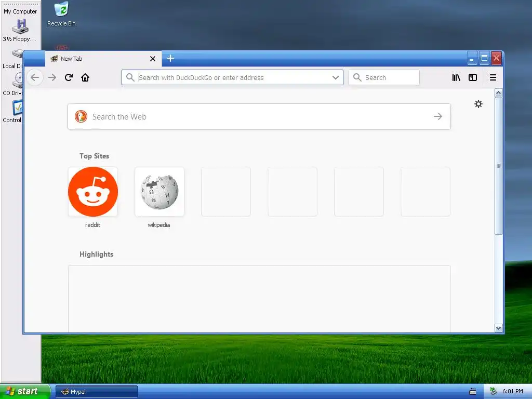Open a new tab with plus button

[x=170, y=58]
